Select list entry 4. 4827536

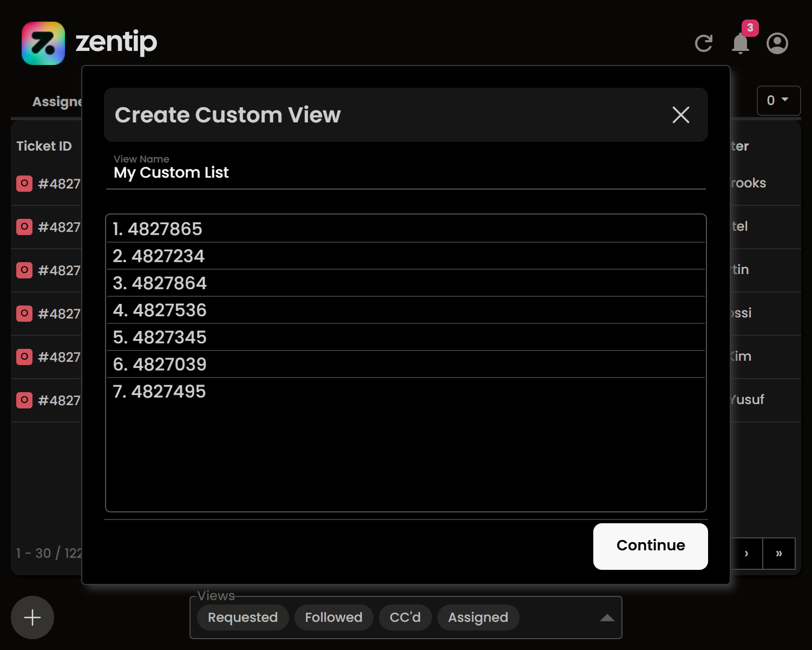pos(406,310)
